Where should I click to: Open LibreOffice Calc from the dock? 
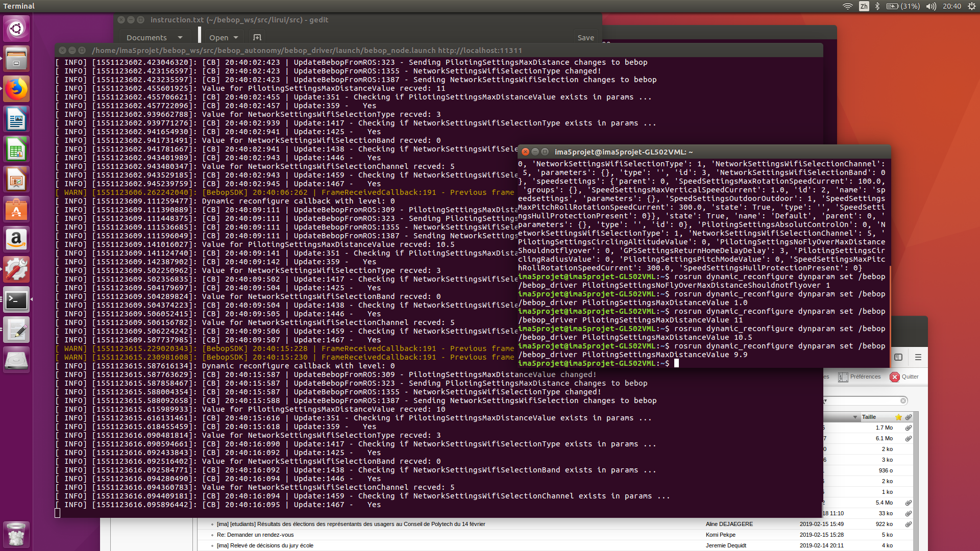[16, 149]
